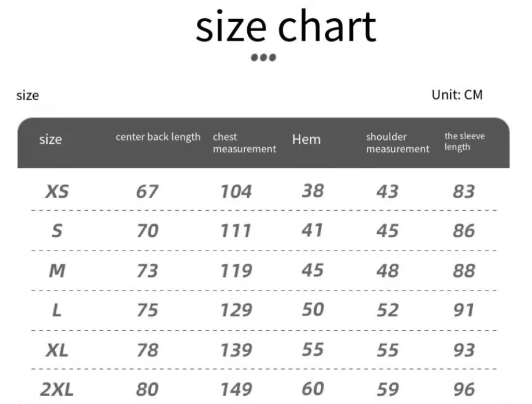532x404 pixels.
Task: Click the "Unit: CM" label
Action: pos(457,95)
